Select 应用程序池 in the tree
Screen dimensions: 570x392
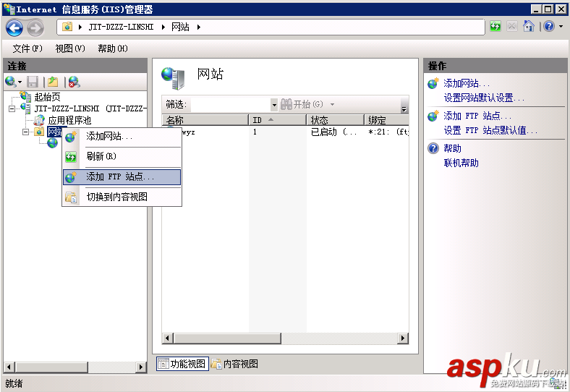69,120
